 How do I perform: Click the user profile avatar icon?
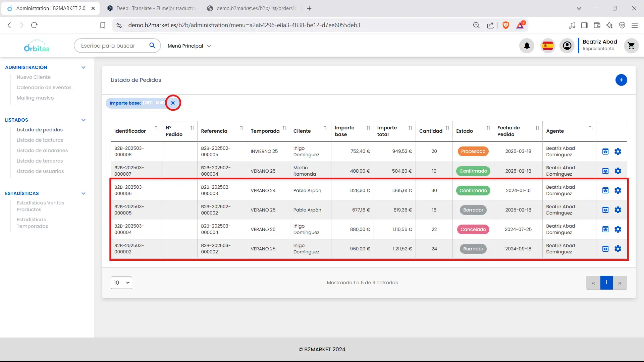pyautogui.click(x=567, y=46)
